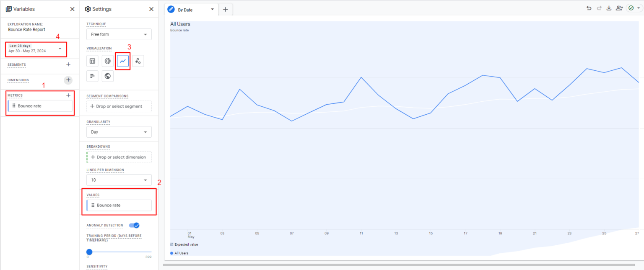The width and height of the screenshot is (644, 270).
Task: Switch to the donut chart visualization
Action: 107,61
